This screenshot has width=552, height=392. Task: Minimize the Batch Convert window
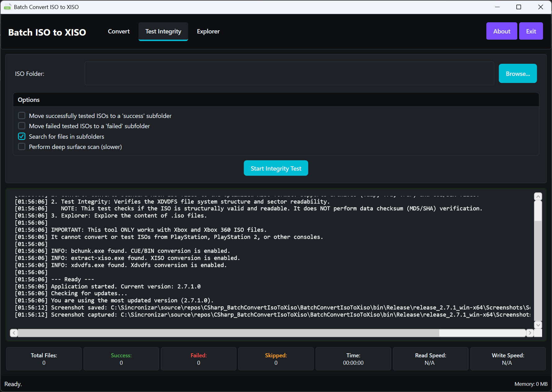[x=497, y=7]
